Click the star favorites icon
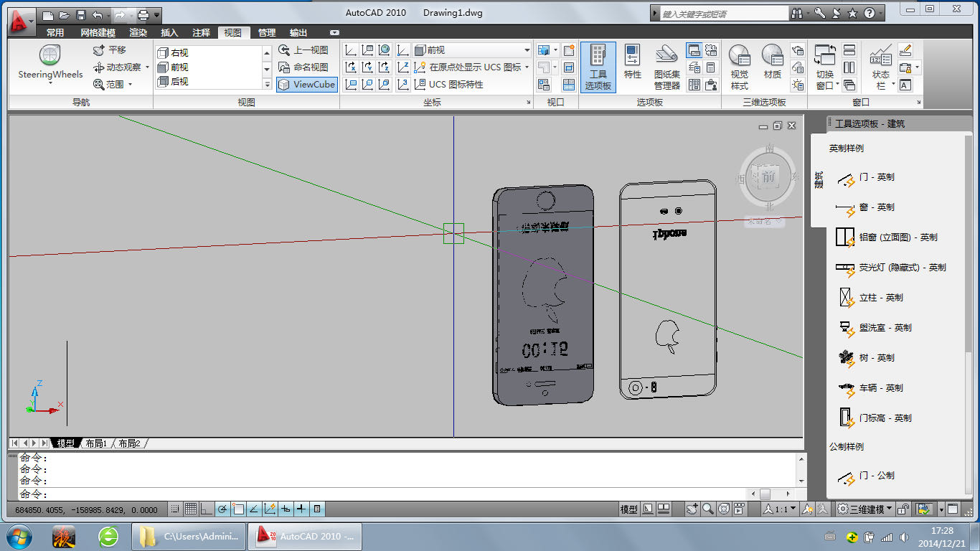This screenshot has height=551, width=980. [852, 13]
